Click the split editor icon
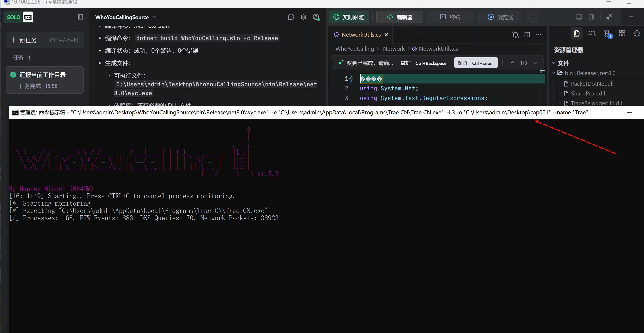The width and height of the screenshot is (644, 333). (527, 35)
